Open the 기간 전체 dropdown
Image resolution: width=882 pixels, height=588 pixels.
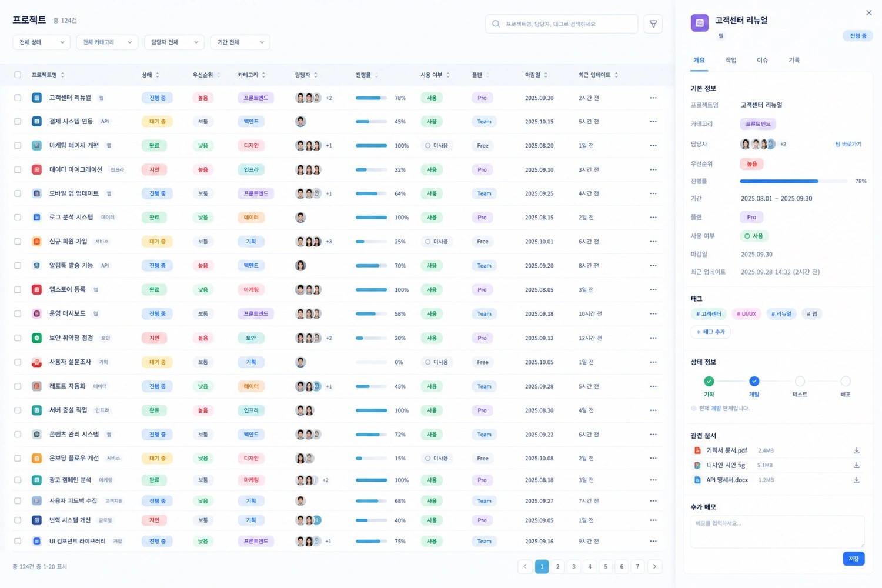coord(240,42)
